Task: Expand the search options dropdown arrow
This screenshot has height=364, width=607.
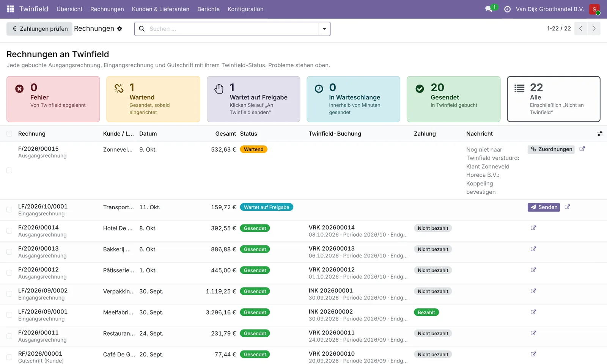Action: (x=324, y=29)
